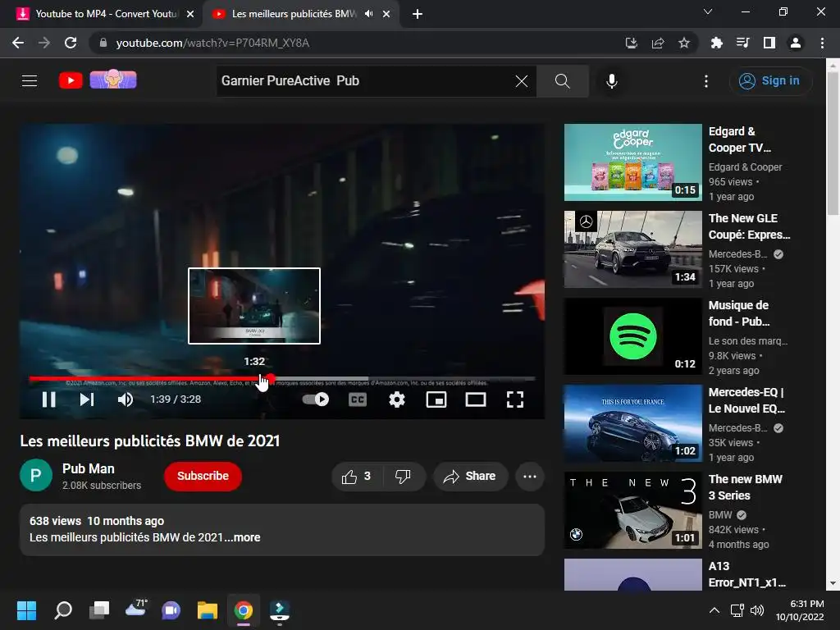Viewport: 840px width, 630px height.
Task: Enter full screen mode
Action: (515, 399)
